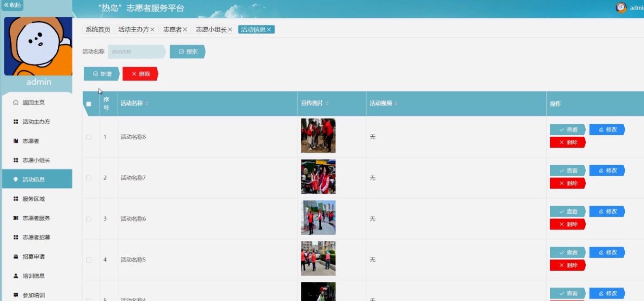Click the grid icon beside 服务区域
This screenshot has height=301, width=644.
[x=16, y=199]
